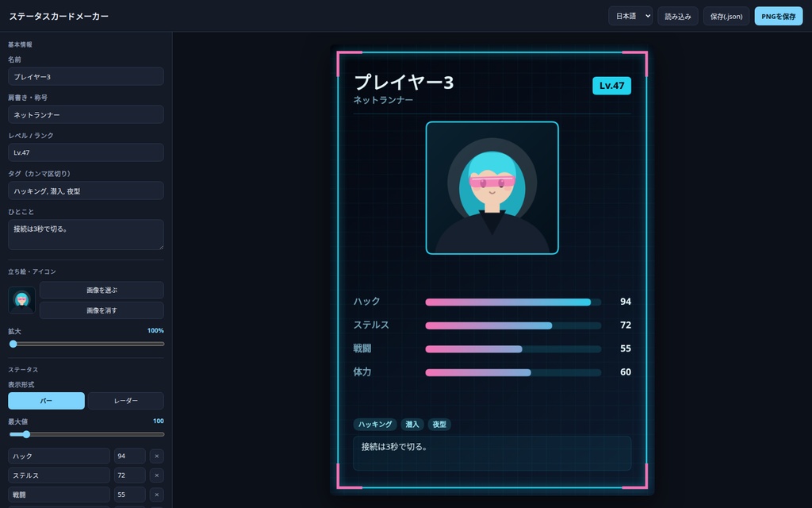Click the 戦闘 stat name field
Viewport: 812px width, 508px height.
click(59, 495)
